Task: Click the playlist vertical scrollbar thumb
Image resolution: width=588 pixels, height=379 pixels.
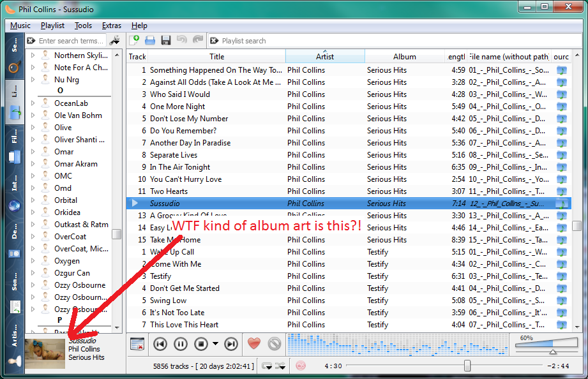Action: point(577,226)
